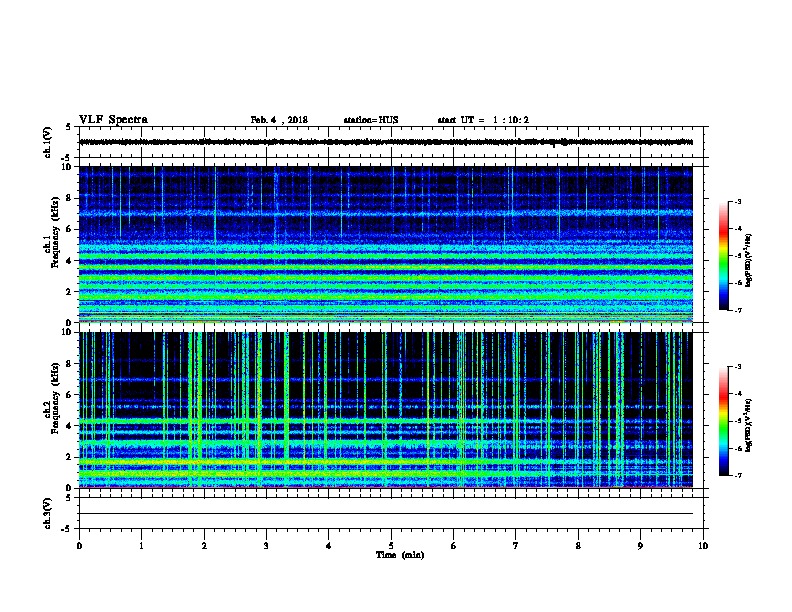Click time-axis tick label "5"

coord(391,546)
